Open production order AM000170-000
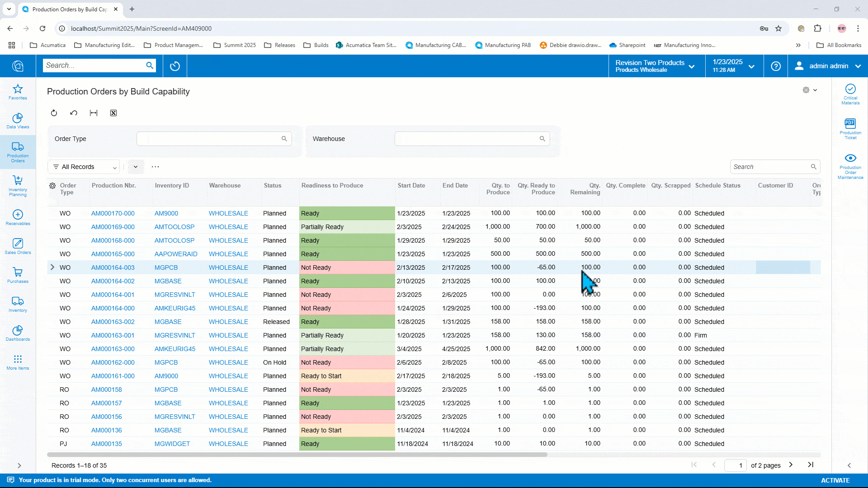 (x=113, y=213)
